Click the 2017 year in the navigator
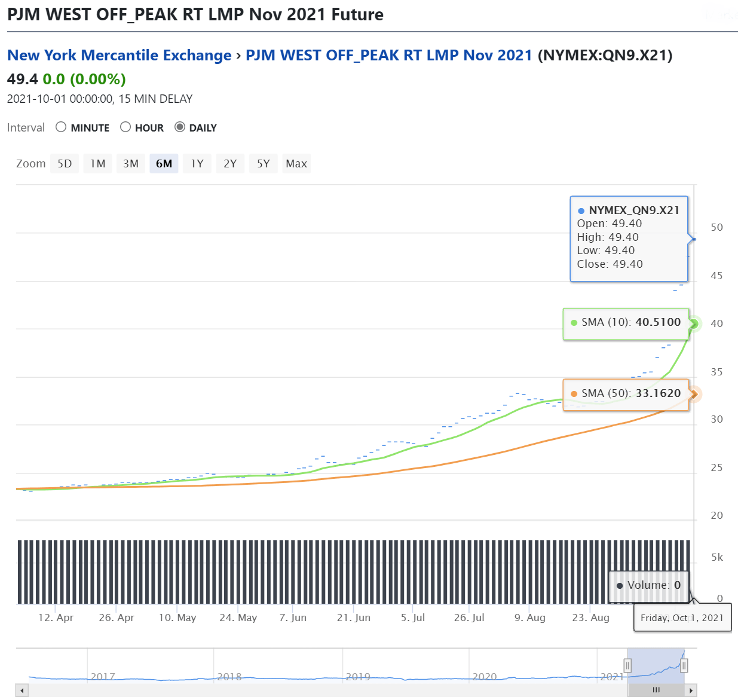The height and width of the screenshot is (700, 738). [103, 677]
